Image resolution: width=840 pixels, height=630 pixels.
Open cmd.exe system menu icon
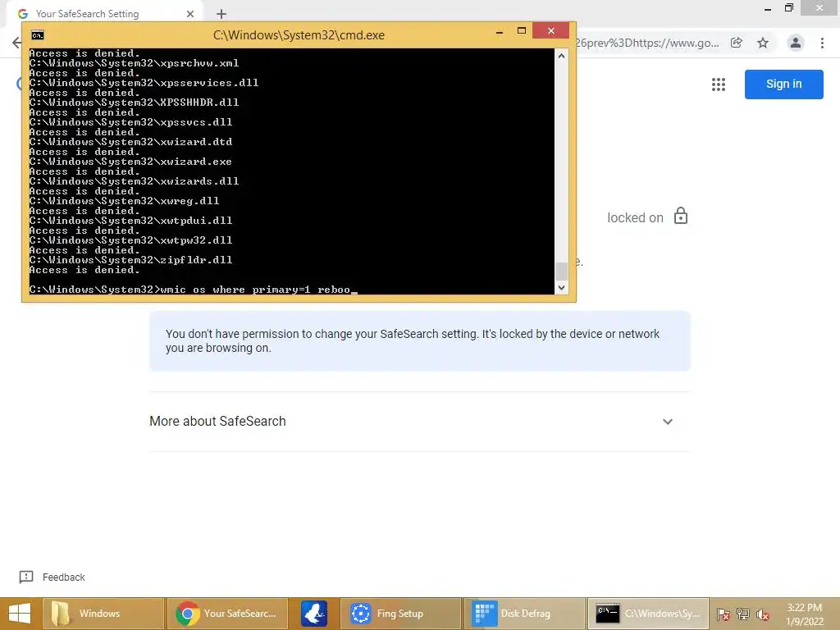coord(38,35)
